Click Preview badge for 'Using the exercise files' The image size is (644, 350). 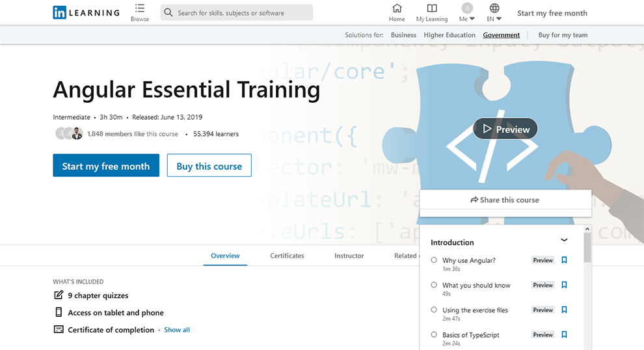[543, 310]
